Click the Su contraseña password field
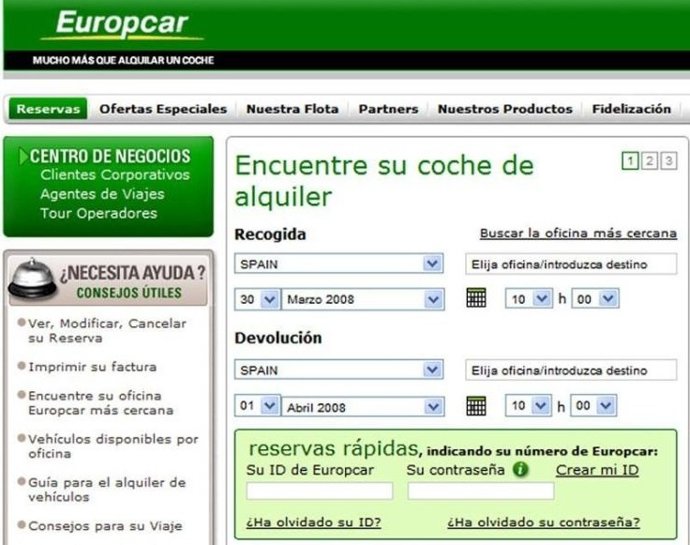 481,491
